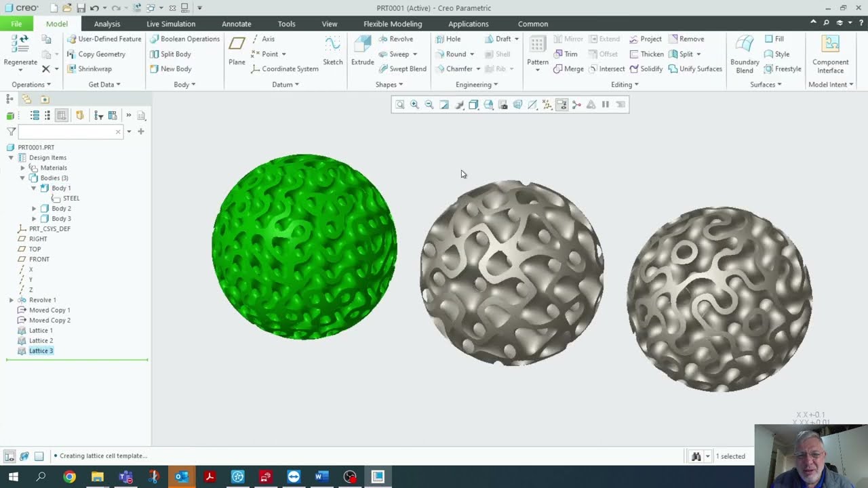
Task: Open the Round dropdown arrow
Action: click(472, 54)
